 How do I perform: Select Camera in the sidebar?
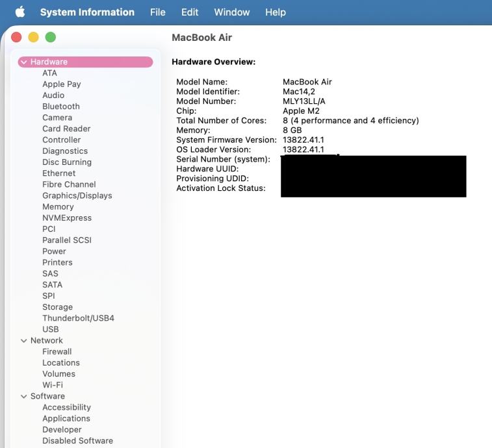[57, 118]
